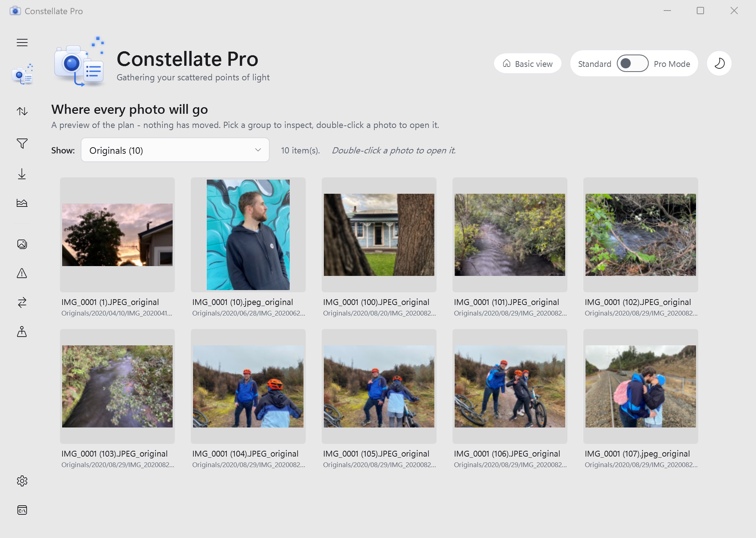This screenshot has width=756, height=538.
Task: Open the hamburger navigation menu
Action: click(x=22, y=43)
